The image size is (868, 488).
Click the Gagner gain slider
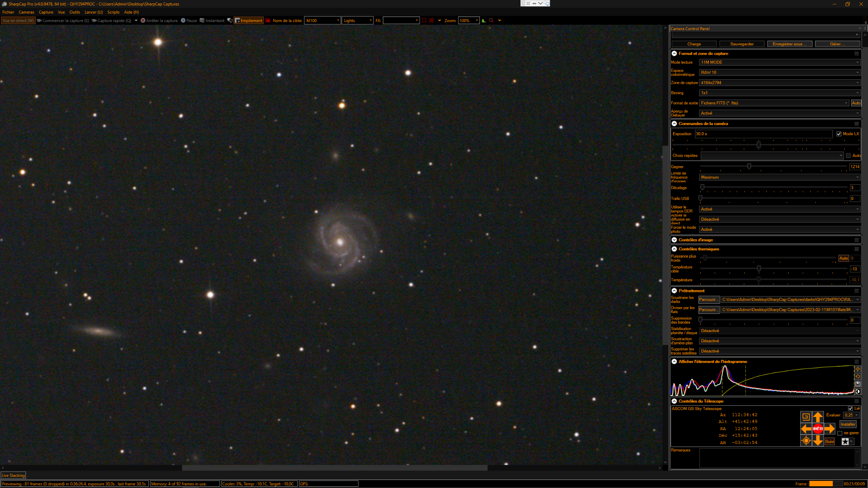[773, 167]
